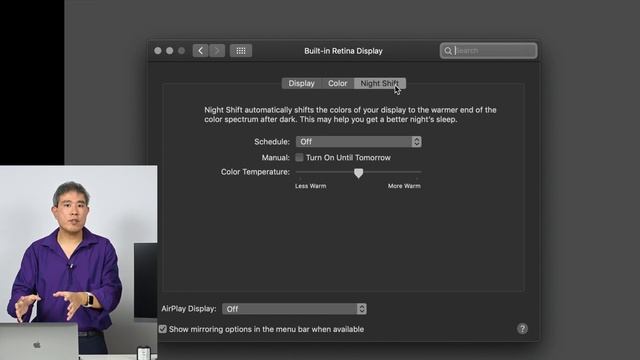Click the Color Temperature slider thumb

point(358,173)
